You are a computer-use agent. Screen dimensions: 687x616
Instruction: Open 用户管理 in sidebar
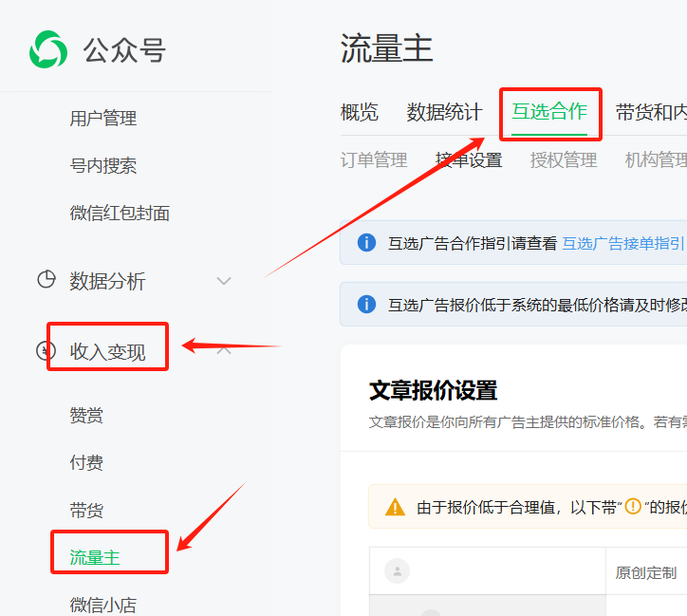103,119
